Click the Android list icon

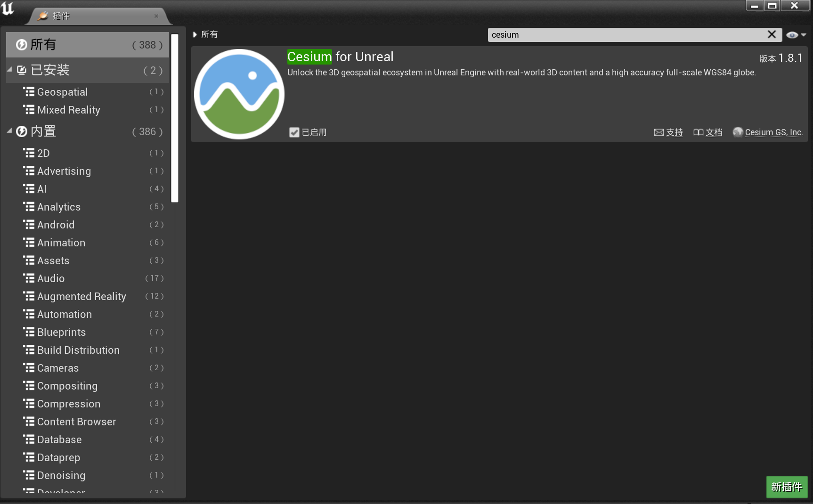[x=29, y=225]
